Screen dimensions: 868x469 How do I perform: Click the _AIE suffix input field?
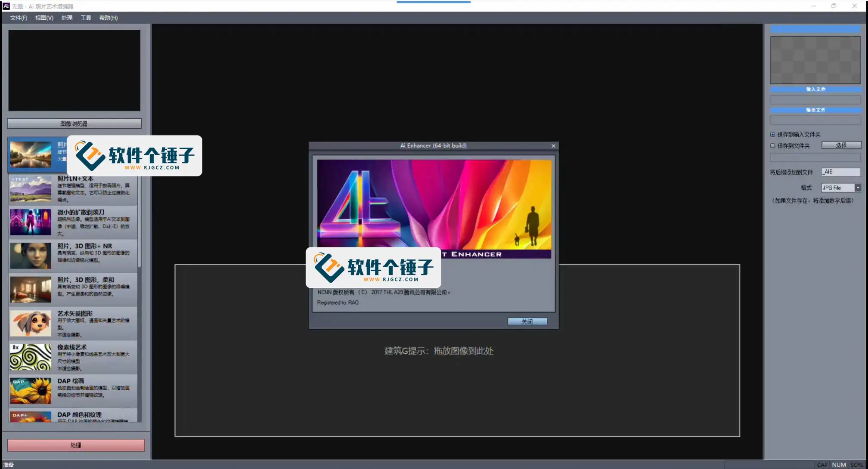(x=840, y=172)
